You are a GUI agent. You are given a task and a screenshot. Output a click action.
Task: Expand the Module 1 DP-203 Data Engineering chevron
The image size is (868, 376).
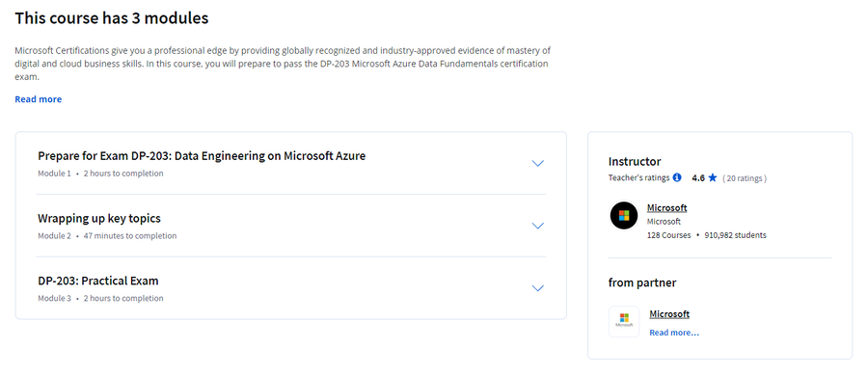(x=537, y=163)
